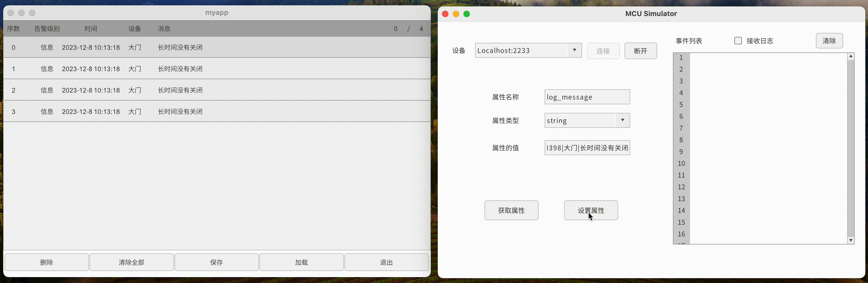Viewport: 868px width, 283px height.
Task: Click the 消息 column header
Action: (x=164, y=29)
